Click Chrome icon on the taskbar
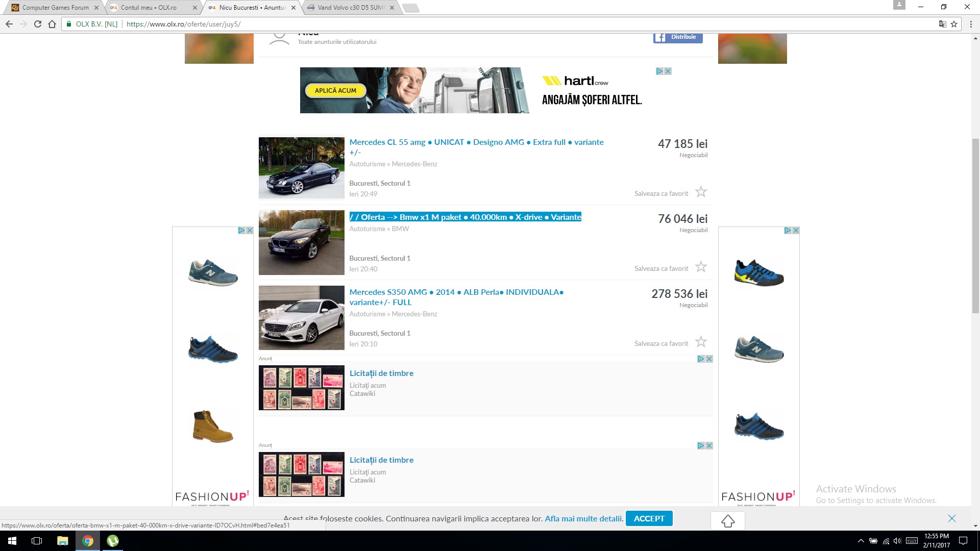Screen dimensions: 980x551 (x=88, y=541)
